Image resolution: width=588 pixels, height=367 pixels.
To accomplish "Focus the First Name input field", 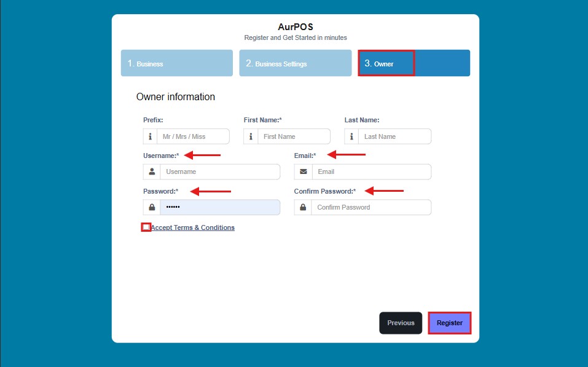I will [294, 136].
